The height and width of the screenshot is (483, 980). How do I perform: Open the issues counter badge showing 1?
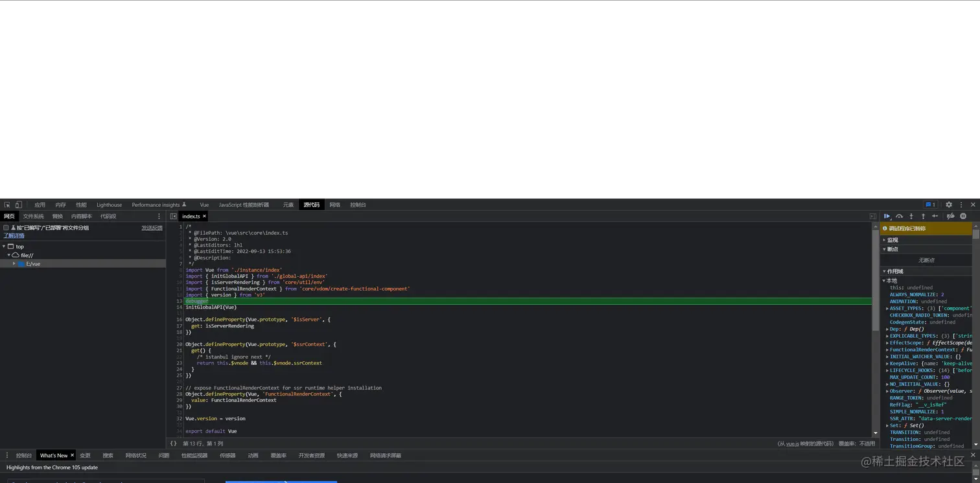[x=931, y=205]
